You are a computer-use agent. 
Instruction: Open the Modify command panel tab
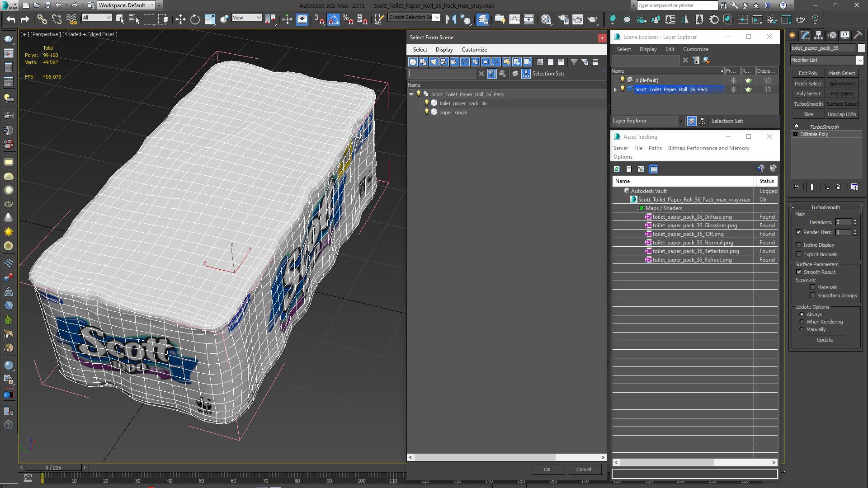click(805, 35)
